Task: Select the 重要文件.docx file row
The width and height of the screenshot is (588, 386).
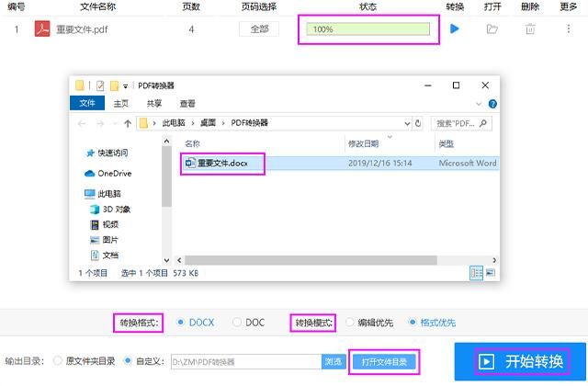Action: 341,163
